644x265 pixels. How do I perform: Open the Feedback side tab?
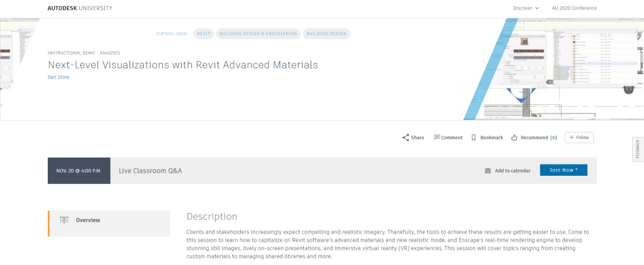pyautogui.click(x=638, y=150)
